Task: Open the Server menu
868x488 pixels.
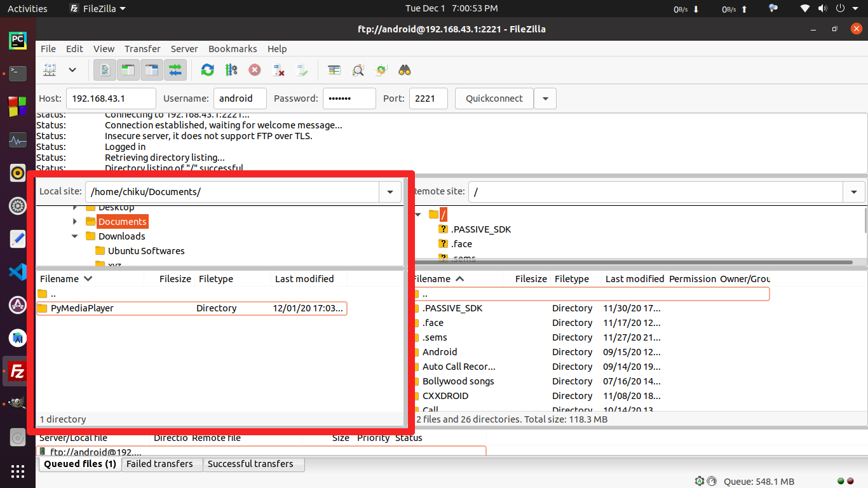Action: [184, 49]
